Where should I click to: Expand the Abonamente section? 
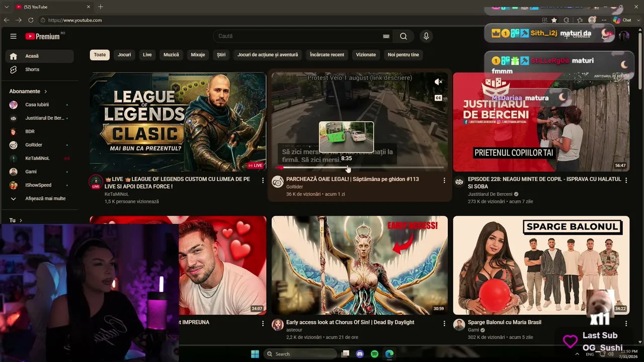[x=28, y=92]
